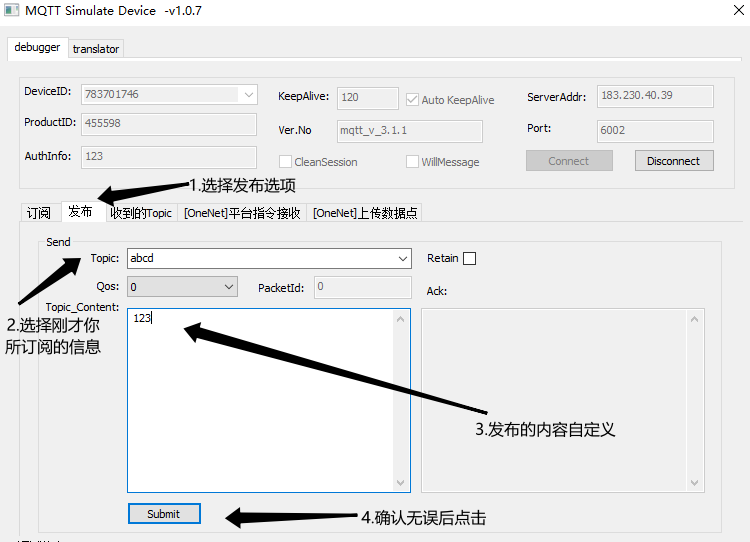Enable the CleanSession checkbox
Viewport: 750px width, 542px height.
pyautogui.click(x=285, y=162)
